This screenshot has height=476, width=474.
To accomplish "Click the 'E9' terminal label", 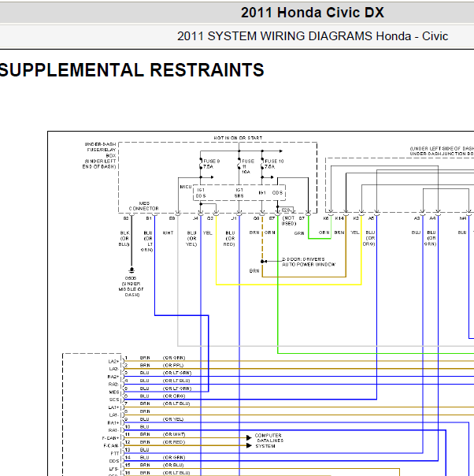I will [172, 218].
